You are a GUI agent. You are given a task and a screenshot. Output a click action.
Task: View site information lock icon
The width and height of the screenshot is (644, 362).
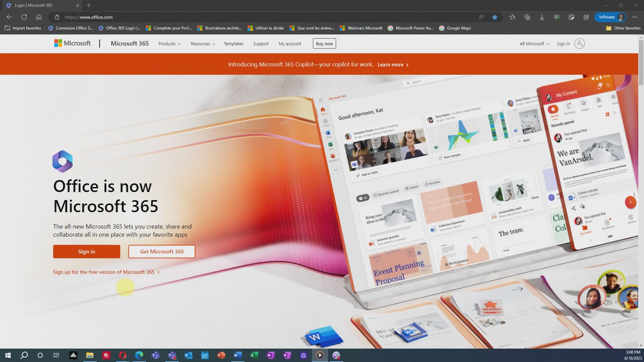57,17
